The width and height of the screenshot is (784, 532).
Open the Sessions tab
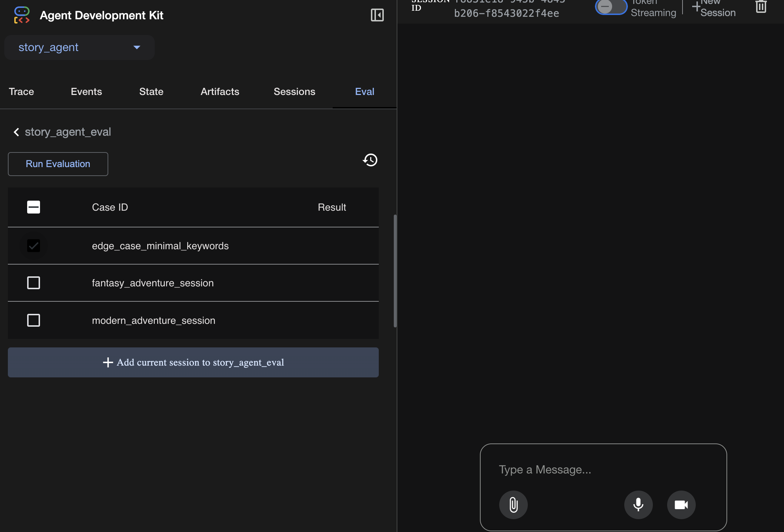(294, 92)
